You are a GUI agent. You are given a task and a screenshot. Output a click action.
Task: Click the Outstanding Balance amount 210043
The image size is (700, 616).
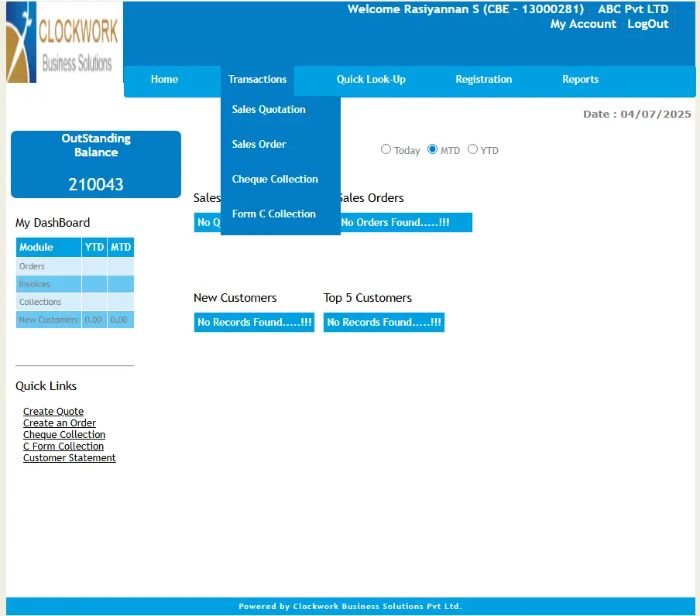[x=96, y=184]
